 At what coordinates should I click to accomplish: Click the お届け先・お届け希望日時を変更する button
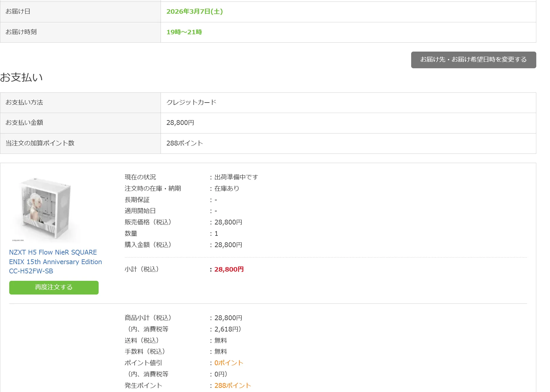tap(473, 60)
